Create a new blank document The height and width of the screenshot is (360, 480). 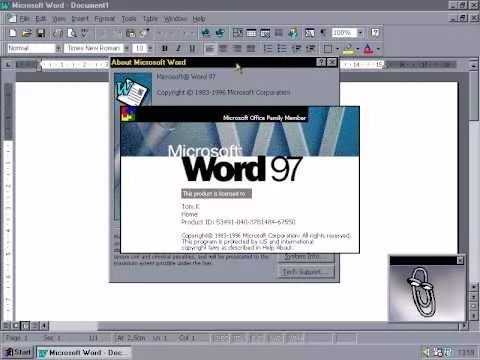point(13,33)
